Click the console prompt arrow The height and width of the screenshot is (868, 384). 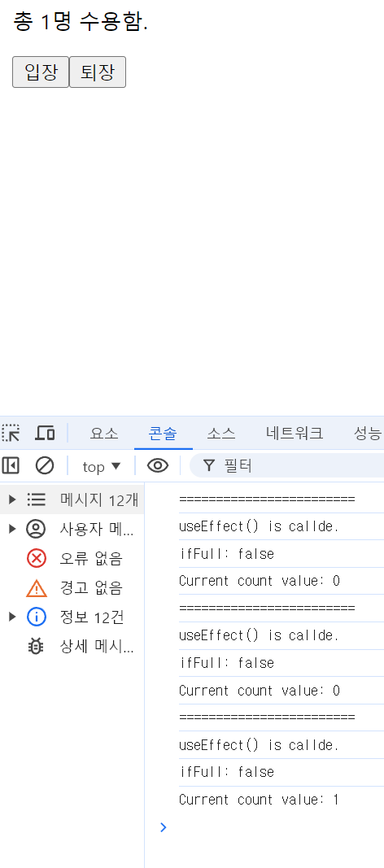pos(164,827)
